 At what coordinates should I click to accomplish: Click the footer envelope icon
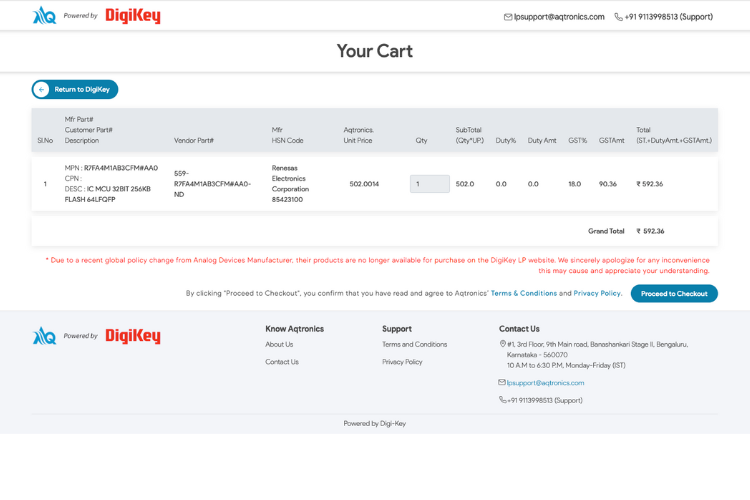pyautogui.click(x=502, y=382)
